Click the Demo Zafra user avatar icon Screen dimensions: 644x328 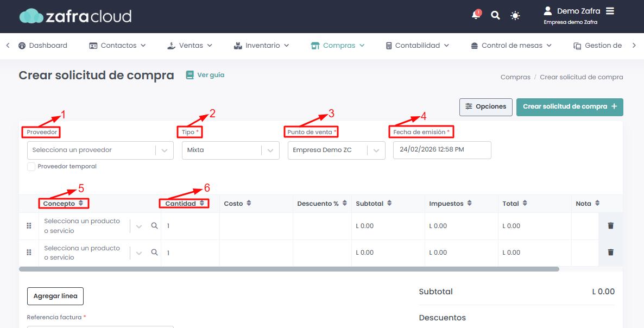coord(547,11)
